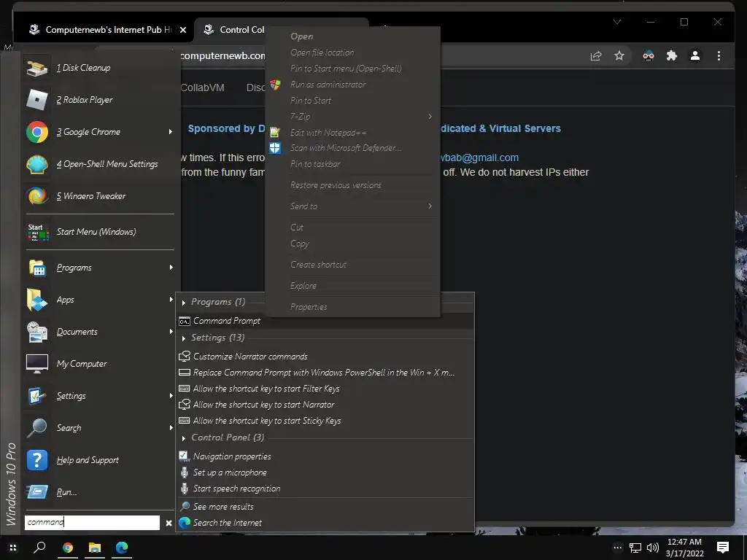This screenshot has height=560, width=747.
Task: Expand Google Chrome jump list arrow
Action: point(171,132)
